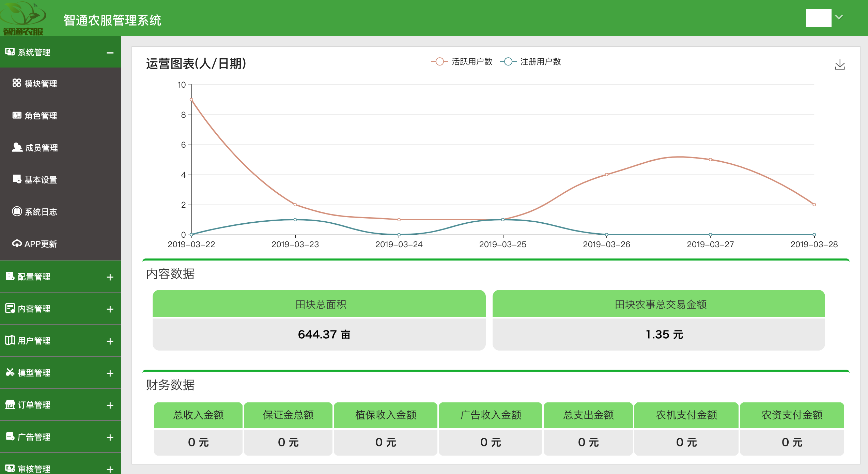The width and height of the screenshot is (868, 474).
Task: Open 角色管理 menu item
Action: pos(61,116)
